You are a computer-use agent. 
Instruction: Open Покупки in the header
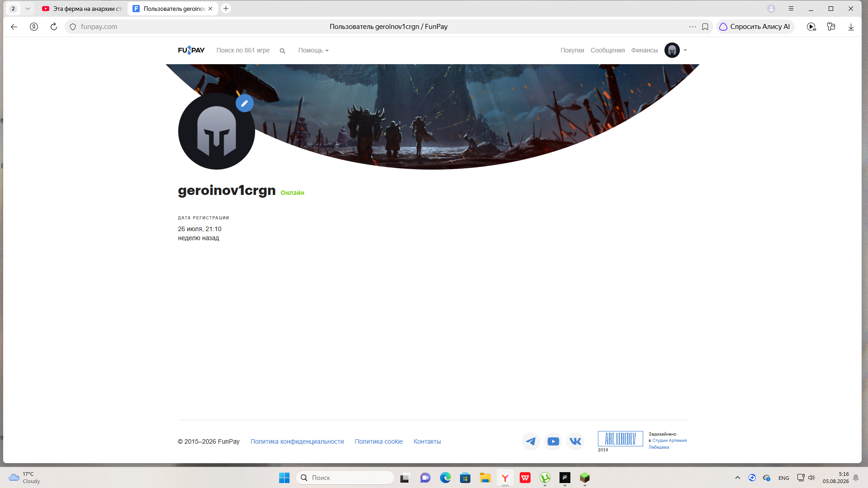pos(572,51)
